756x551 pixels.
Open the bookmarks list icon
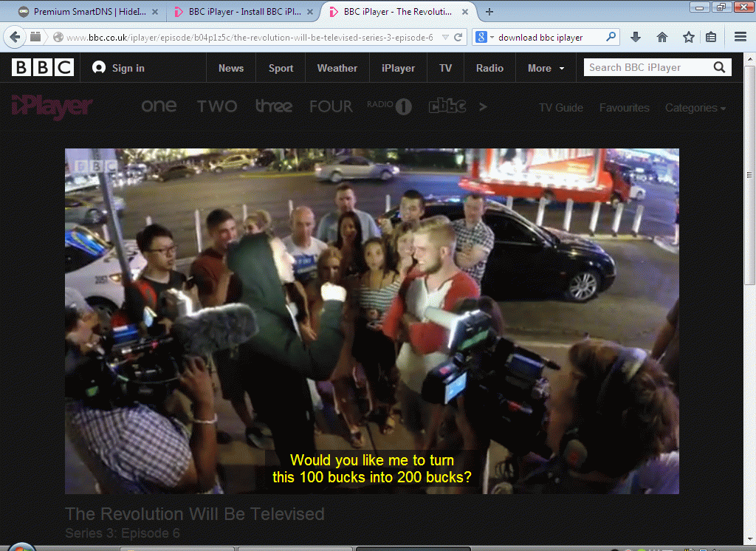711,37
